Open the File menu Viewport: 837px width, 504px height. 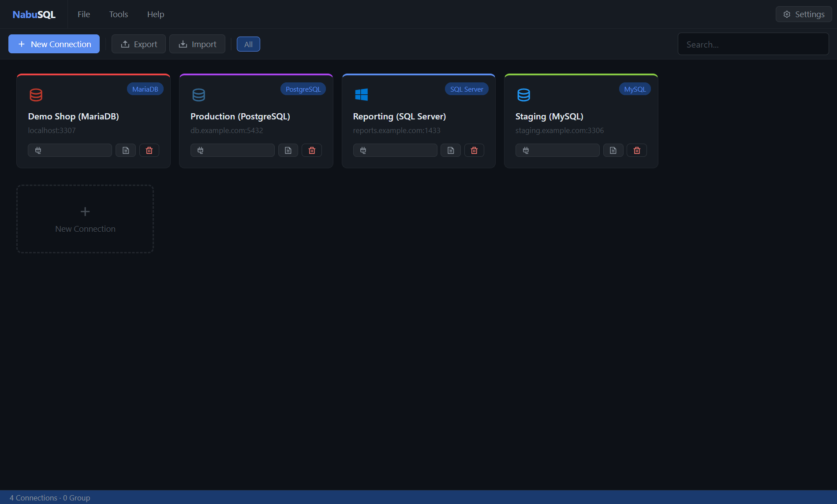tap(84, 14)
